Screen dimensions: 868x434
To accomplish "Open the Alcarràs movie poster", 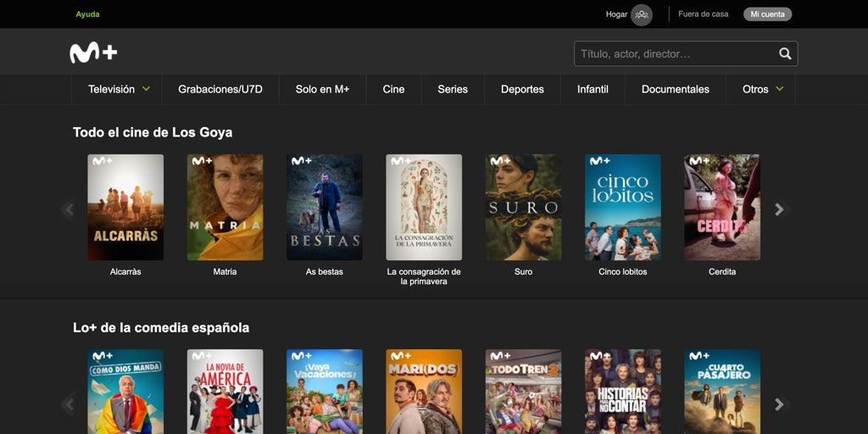I will (x=125, y=207).
